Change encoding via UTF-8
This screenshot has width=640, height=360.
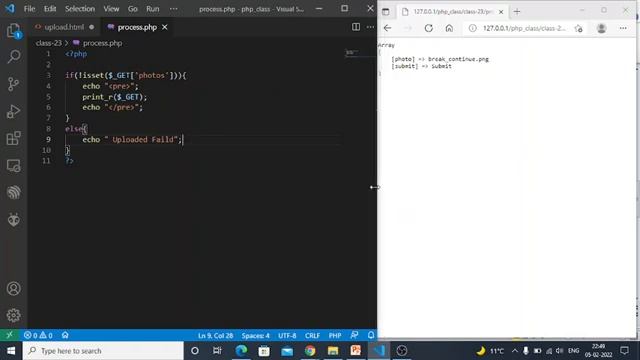(287, 336)
